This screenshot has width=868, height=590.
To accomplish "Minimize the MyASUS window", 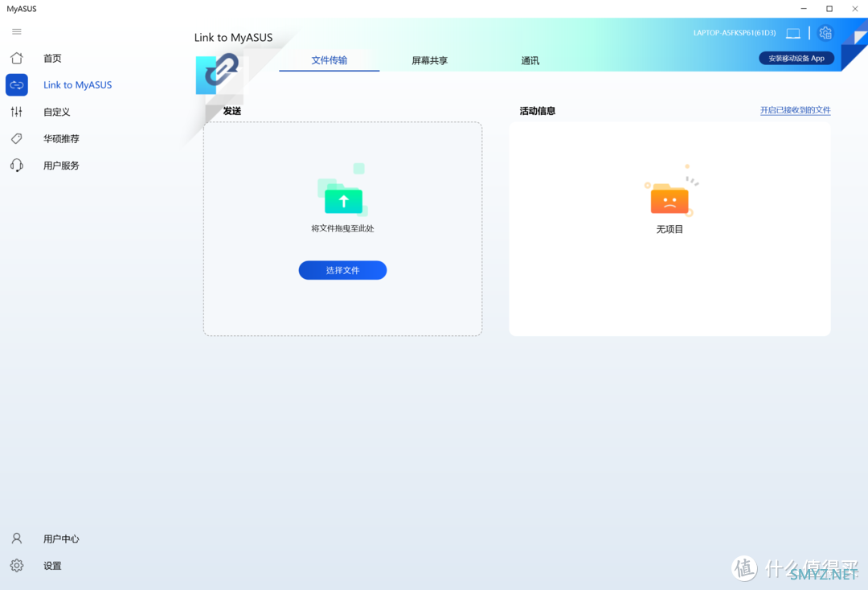I will pyautogui.click(x=804, y=8).
